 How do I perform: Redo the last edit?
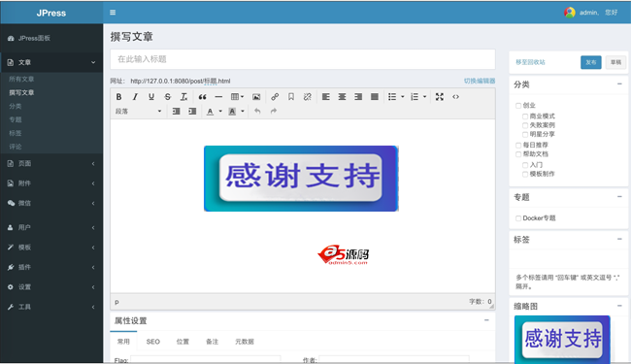click(274, 111)
